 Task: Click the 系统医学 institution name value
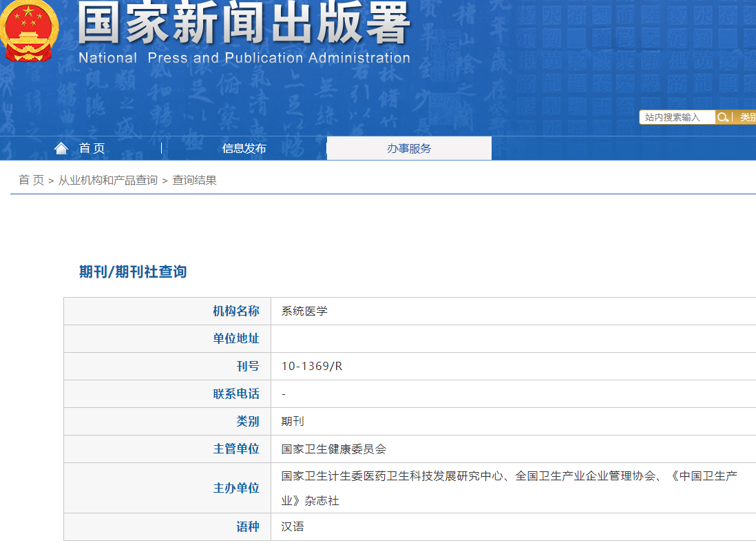304,311
